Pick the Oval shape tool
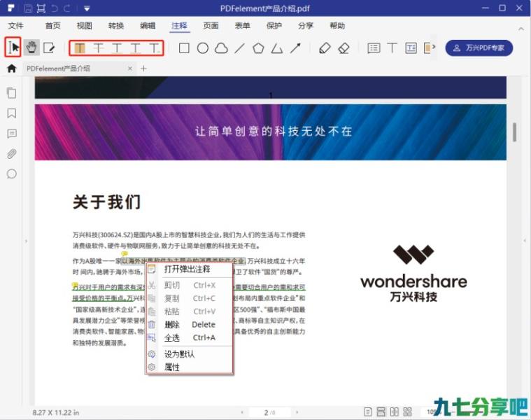Screen dimensions: 531x420 tap(202, 48)
